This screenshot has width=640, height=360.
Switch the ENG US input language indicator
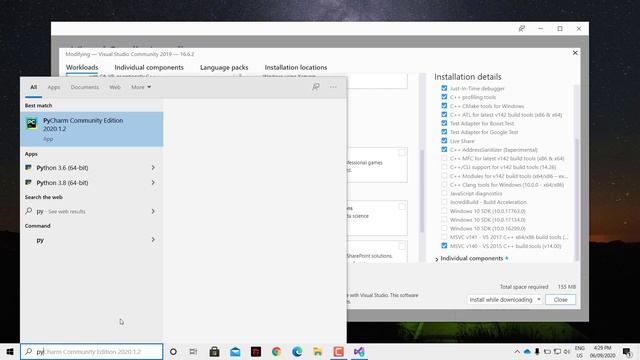[x=580, y=351]
